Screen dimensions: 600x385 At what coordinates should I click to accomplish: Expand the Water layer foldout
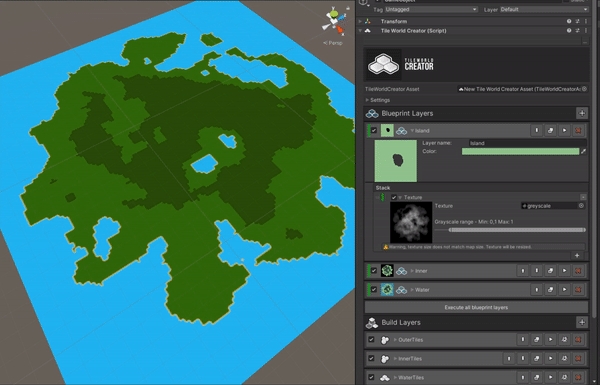point(412,290)
